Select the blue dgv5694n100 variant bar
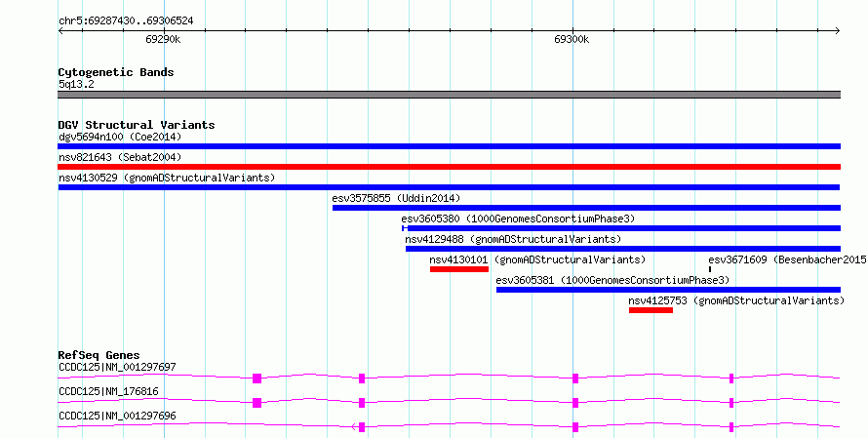The width and height of the screenshot is (868, 438). [x=449, y=146]
